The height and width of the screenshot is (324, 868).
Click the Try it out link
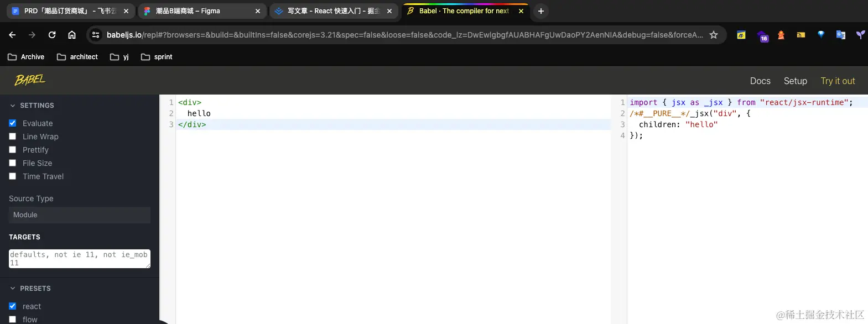pos(838,81)
